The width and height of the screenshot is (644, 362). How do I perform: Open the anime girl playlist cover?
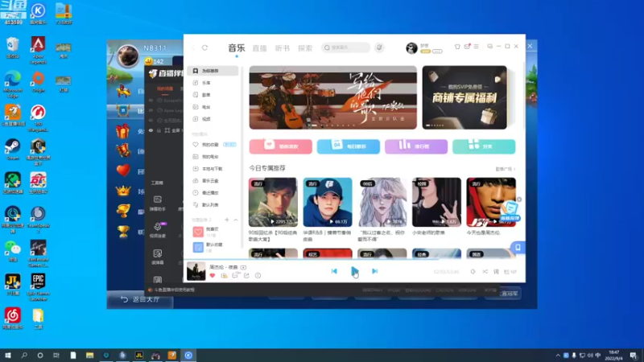coord(382,202)
